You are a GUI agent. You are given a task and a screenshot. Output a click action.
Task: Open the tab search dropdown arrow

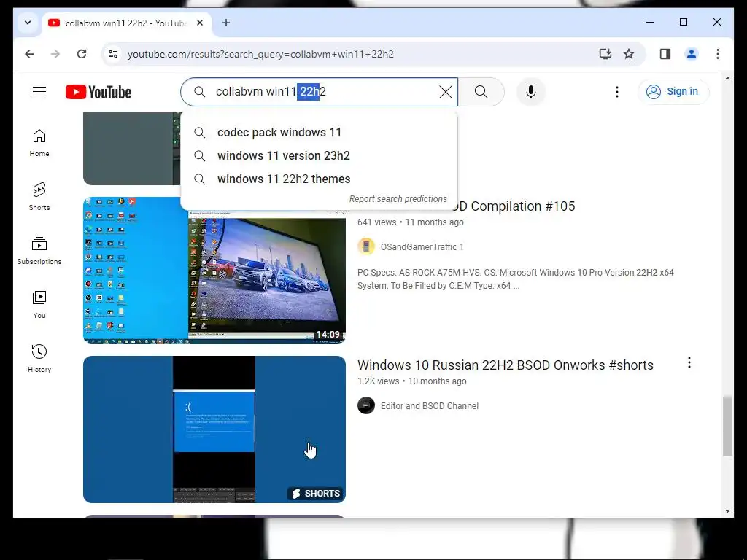click(x=28, y=23)
